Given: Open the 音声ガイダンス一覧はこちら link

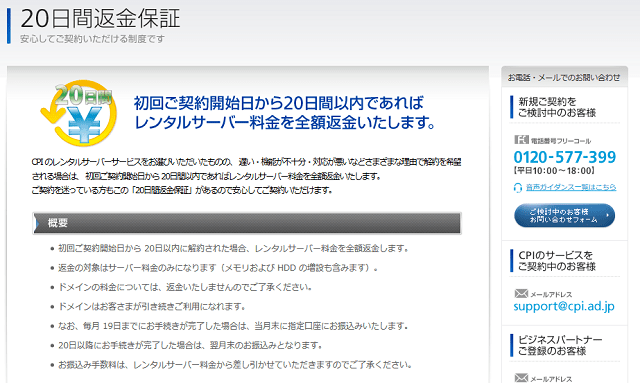Looking at the screenshot, I should (x=571, y=187).
